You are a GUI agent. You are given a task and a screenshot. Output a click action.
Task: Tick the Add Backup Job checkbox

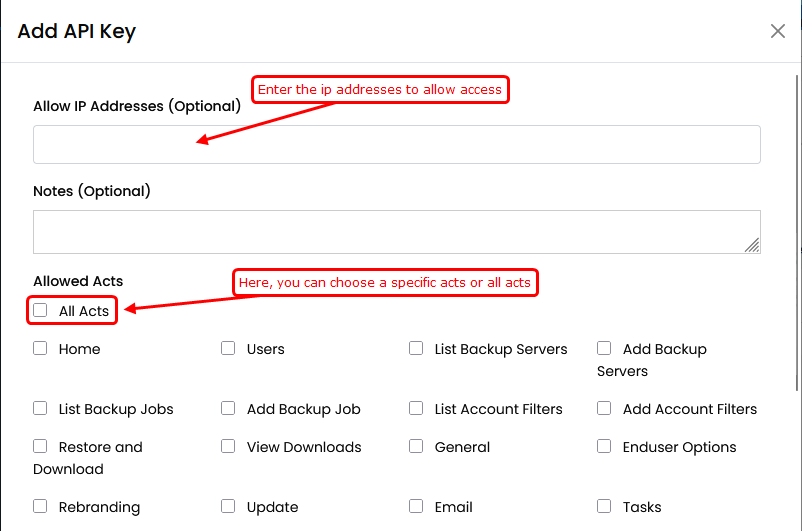[x=228, y=408]
